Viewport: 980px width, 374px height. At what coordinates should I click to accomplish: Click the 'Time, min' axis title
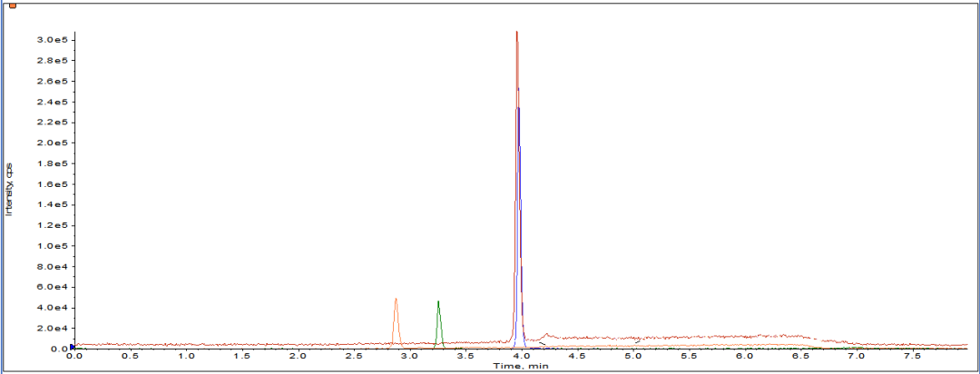click(x=521, y=365)
